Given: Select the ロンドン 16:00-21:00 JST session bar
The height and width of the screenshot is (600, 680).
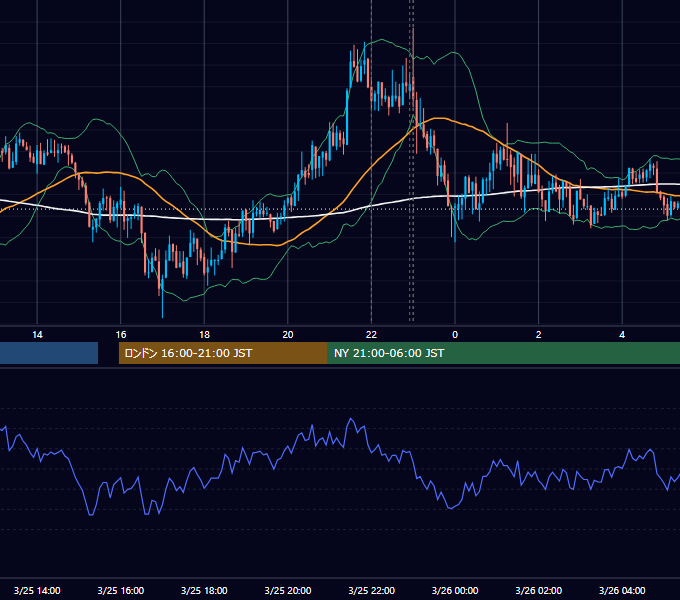Looking at the screenshot, I should [x=223, y=353].
